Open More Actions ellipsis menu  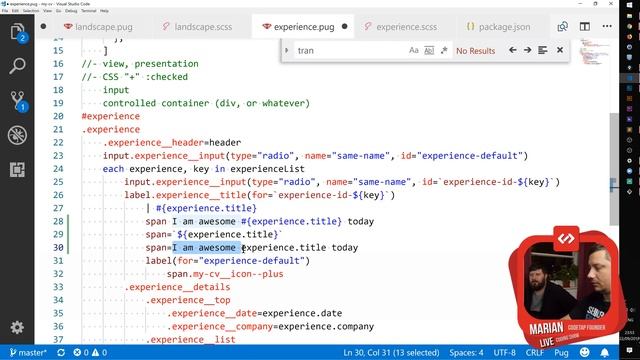point(607,27)
